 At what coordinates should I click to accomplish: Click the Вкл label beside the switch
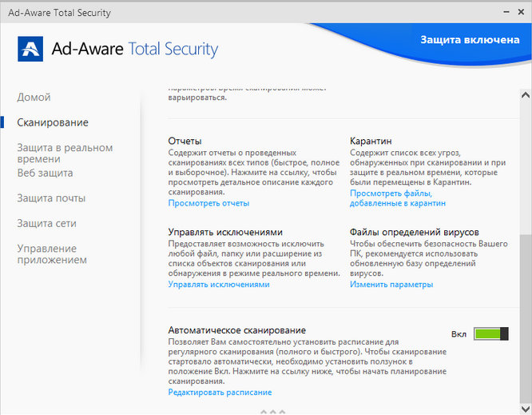pyautogui.click(x=459, y=334)
